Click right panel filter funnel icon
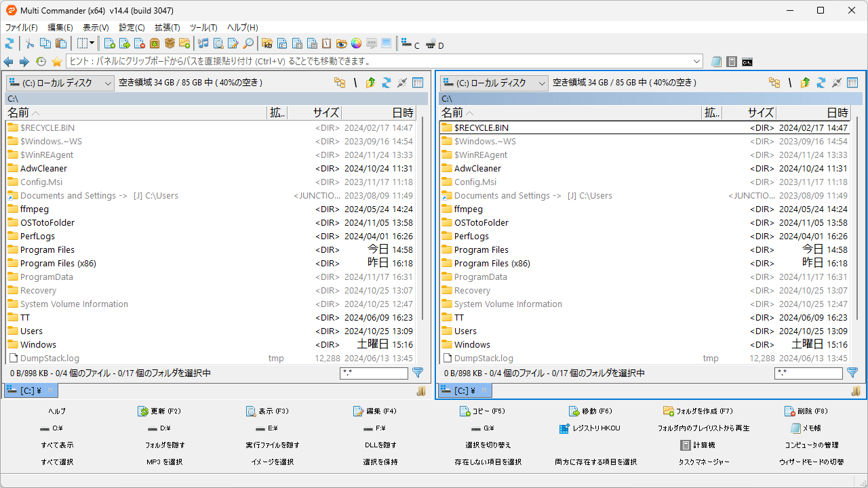This screenshot has height=488, width=868. tap(852, 373)
